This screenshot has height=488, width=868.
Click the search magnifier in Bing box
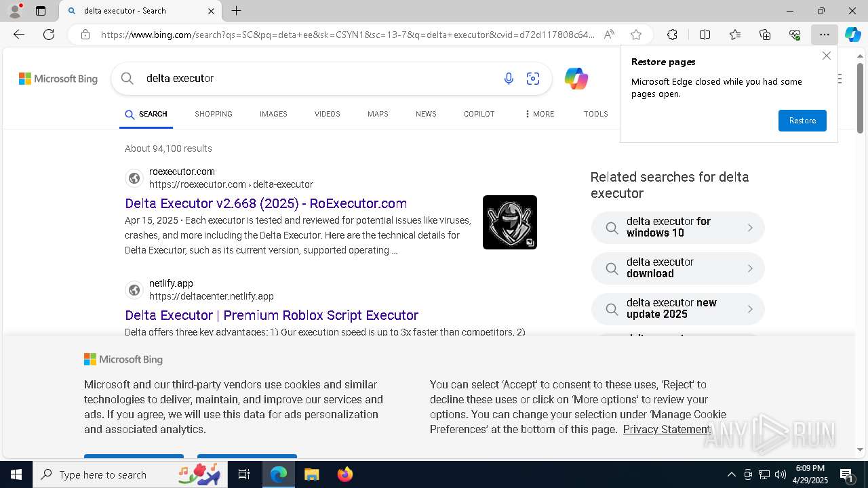click(127, 78)
